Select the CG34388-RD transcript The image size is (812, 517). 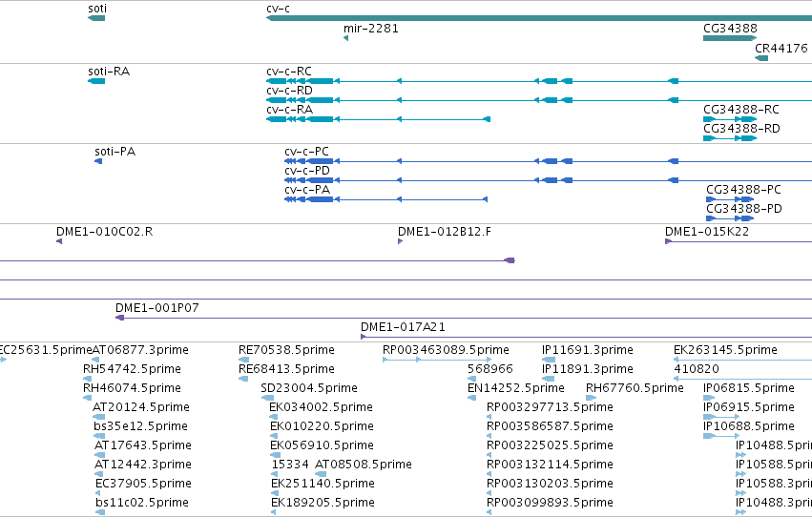[x=730, y=138]
